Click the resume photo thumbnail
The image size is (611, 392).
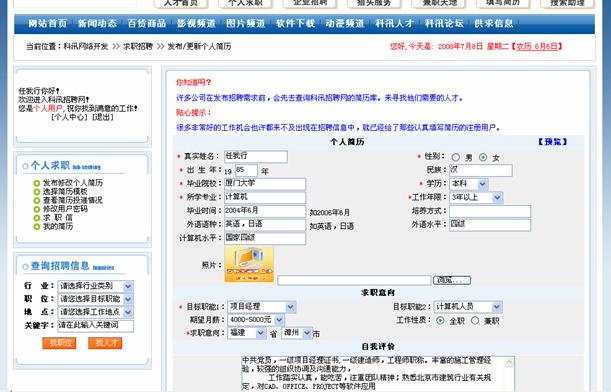point(249,264)
